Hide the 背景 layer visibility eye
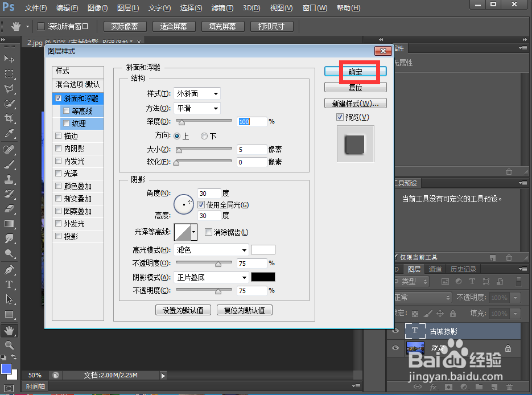Screen dimensions: 532x395 tap(394, 348)
